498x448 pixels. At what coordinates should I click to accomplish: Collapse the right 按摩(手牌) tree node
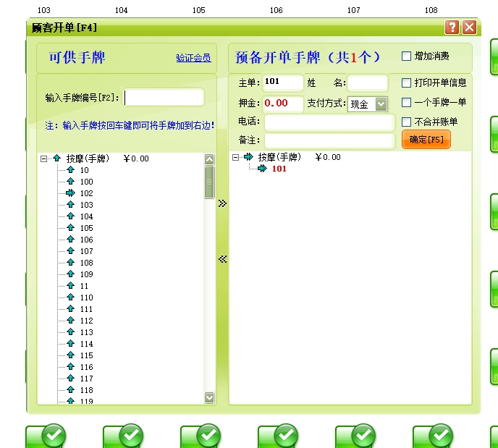(236, 157)
